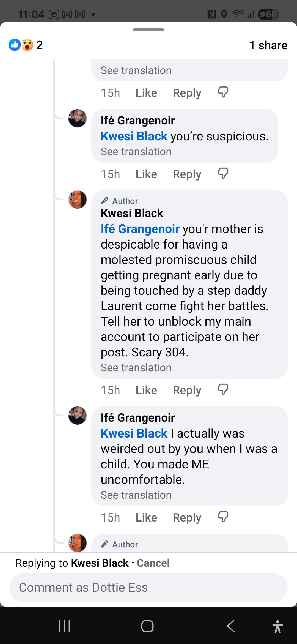Viewport: 297px width, 644px height.
Task: Tap the 'Comment as Dottie Ess' input field
Action: click(148, 587)
